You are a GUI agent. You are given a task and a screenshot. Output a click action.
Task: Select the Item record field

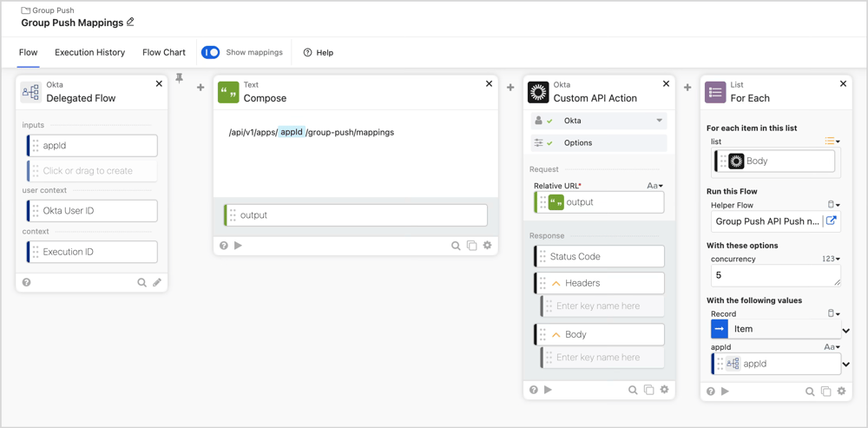click(775, 329)
